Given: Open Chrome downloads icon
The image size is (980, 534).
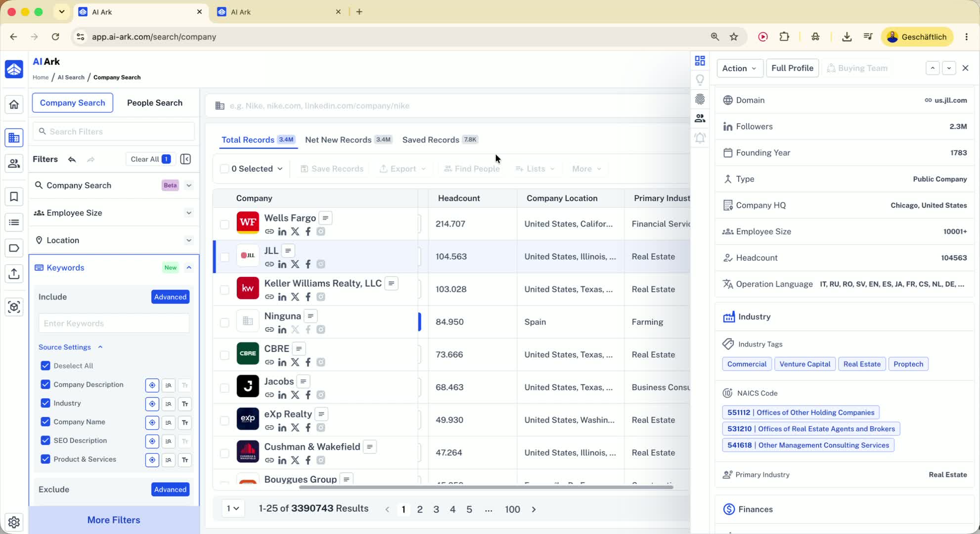Looking at the screenshot, I should tap(846, 37).
